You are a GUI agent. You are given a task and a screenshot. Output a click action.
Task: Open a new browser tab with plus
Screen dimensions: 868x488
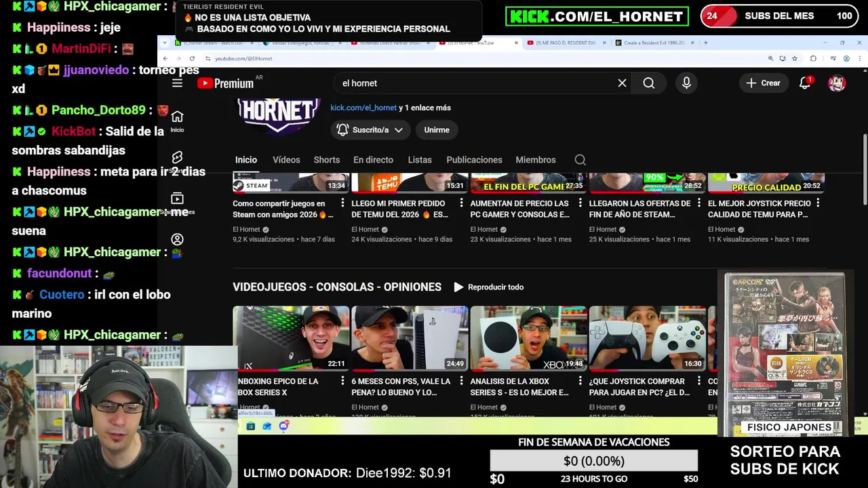point(705,43)
